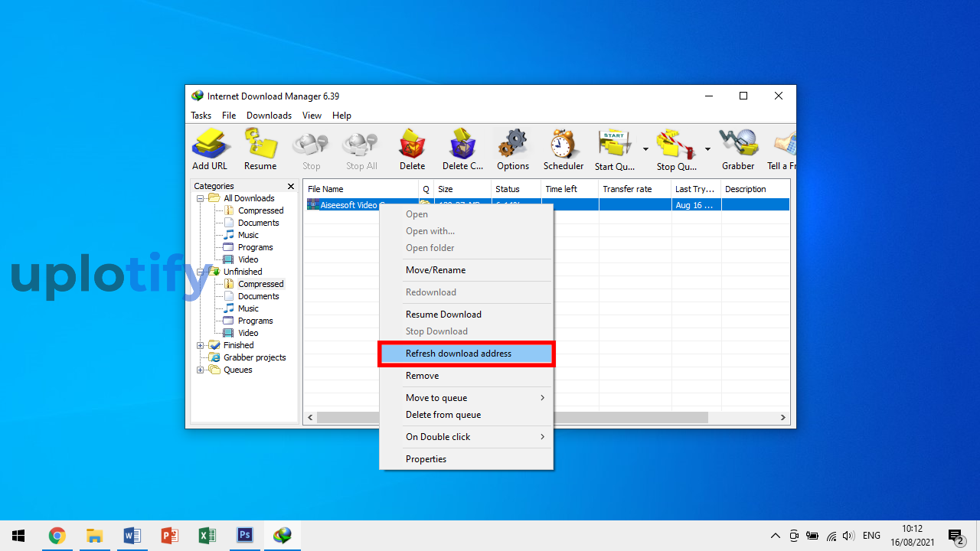Expand the Queues tree node
This screenshot has width=980, height=551.
pos(201,370)
